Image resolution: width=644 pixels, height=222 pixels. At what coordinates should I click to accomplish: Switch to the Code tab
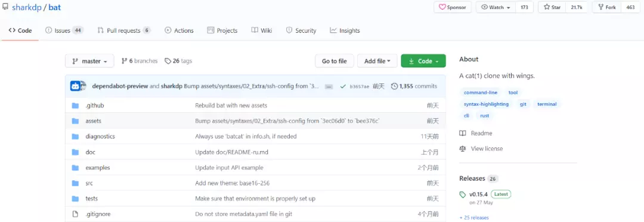[x=20, y=30]
